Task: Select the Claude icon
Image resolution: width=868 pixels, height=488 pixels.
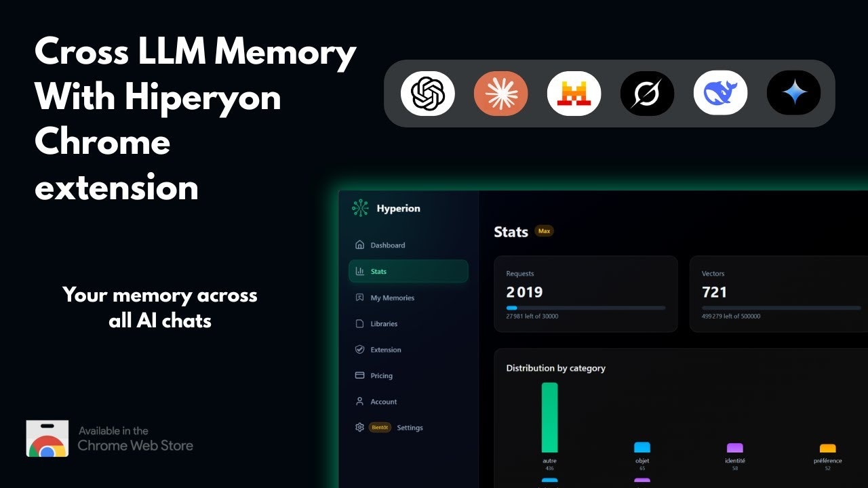Action: click(x=500, y=93)
